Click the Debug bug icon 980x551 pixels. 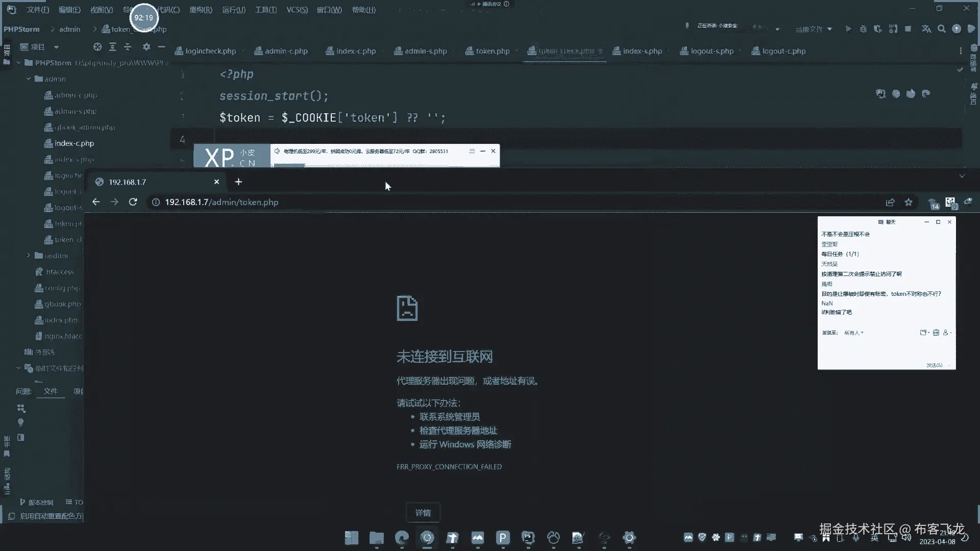point(863,29)
